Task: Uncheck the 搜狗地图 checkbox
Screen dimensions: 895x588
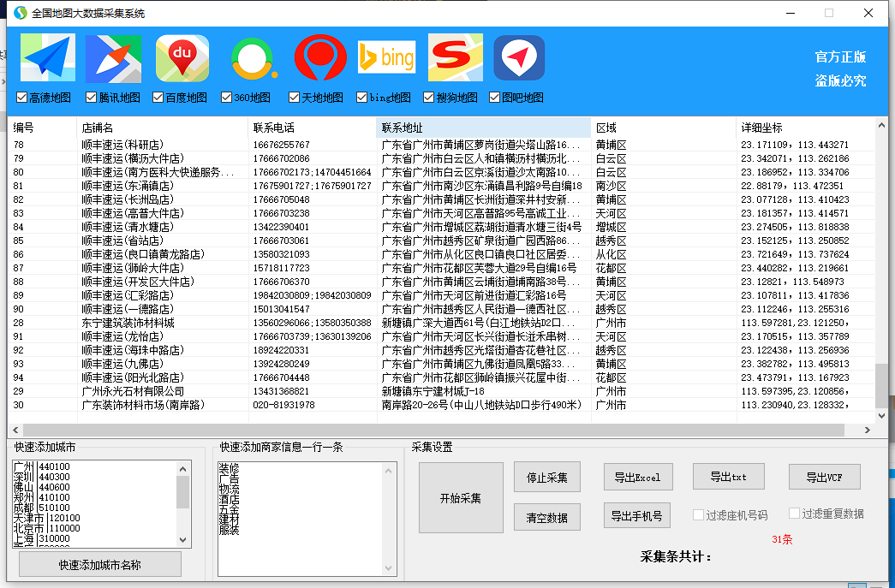Action: [429, 98]
